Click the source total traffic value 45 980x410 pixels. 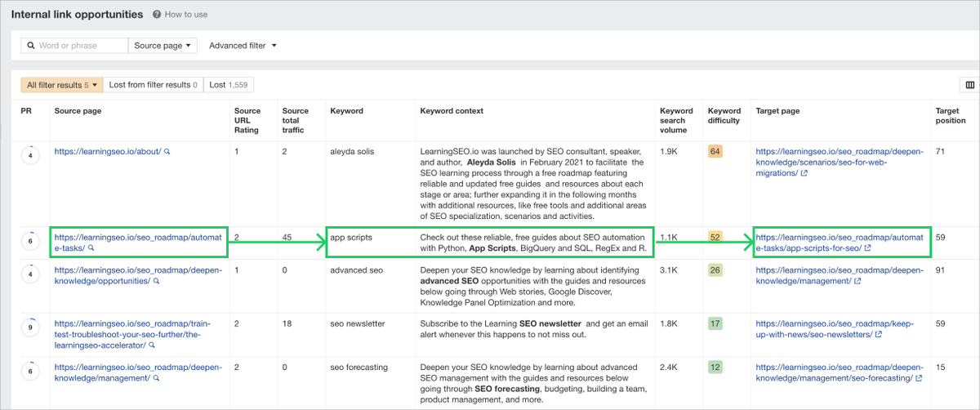tap(287, 238)
